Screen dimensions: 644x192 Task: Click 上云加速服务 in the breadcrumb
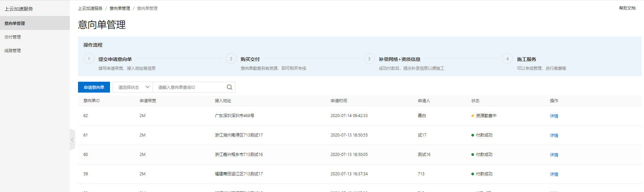[90, 8]
